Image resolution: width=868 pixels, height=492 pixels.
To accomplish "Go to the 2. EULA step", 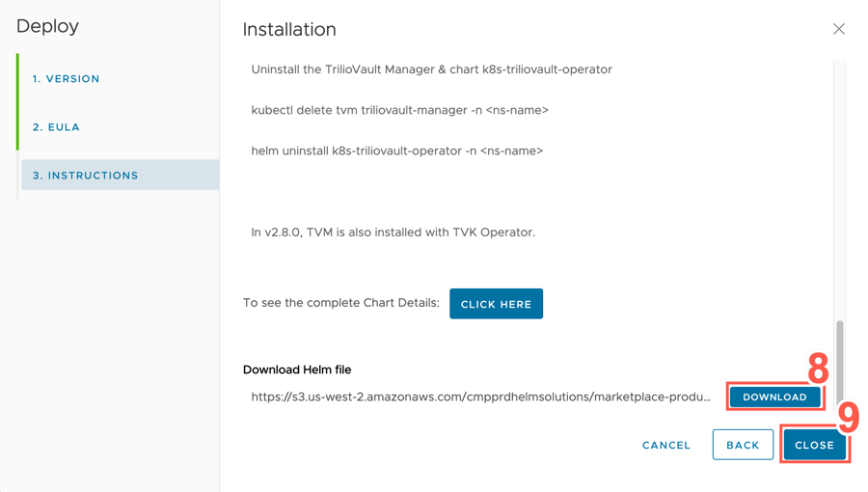I will (x=56, y=127).
